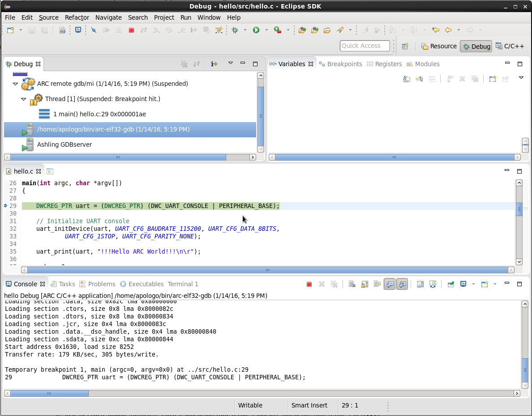Open the Refactor menu

pos(77,17)
